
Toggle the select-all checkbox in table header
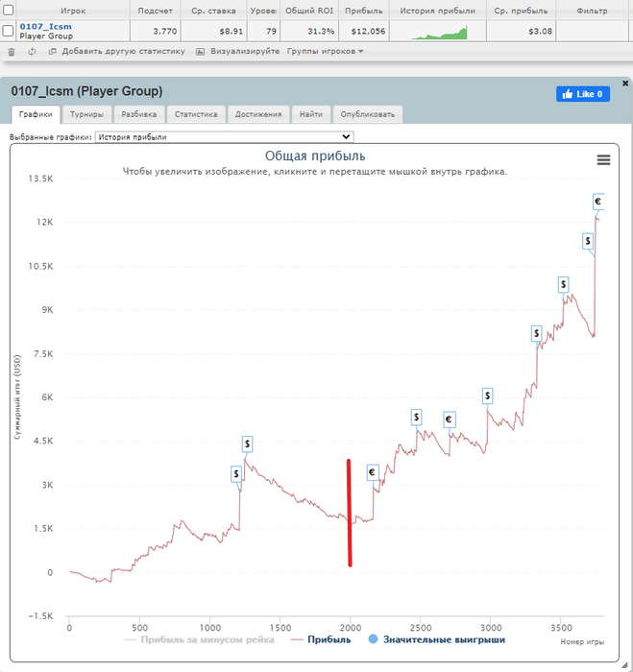[8, 10]
